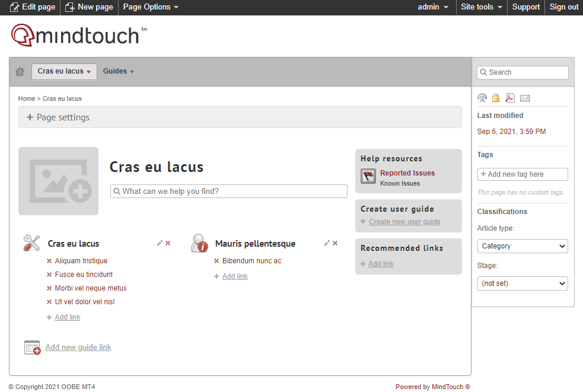
Task: Click Create new user guide link
Action: pos(404,222)
